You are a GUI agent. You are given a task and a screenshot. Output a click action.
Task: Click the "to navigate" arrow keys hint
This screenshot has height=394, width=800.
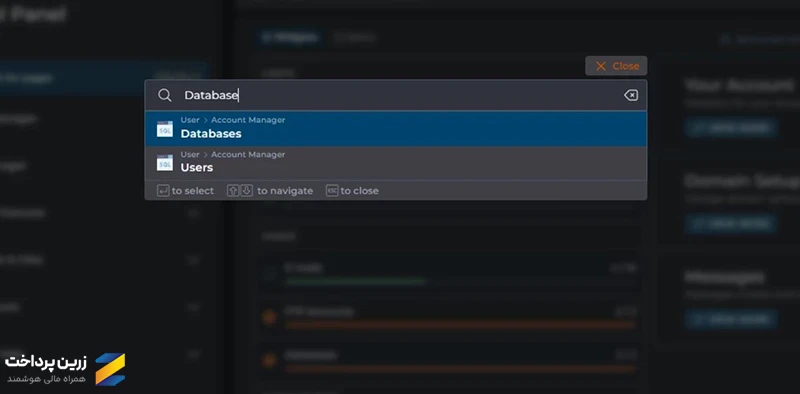click(x=270, y=191)
